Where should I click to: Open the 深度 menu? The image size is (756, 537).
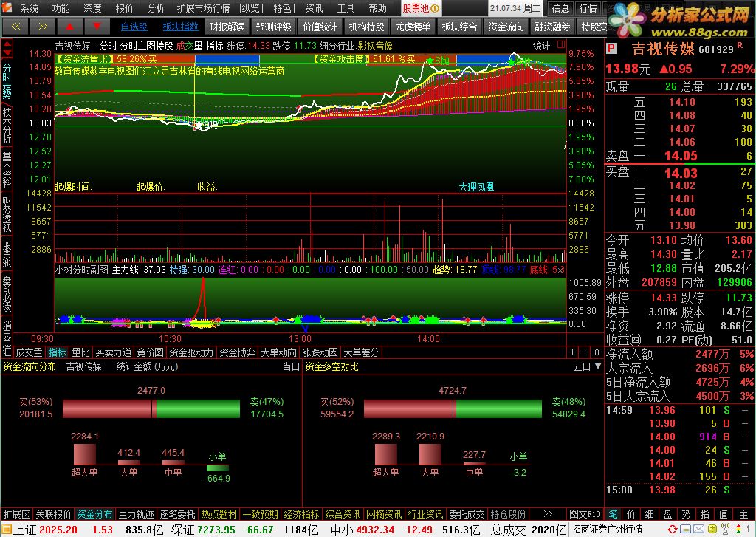point(92,9)
